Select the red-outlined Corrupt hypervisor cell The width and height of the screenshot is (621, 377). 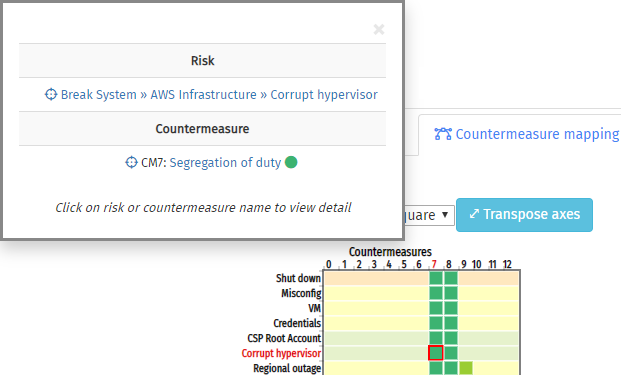(436, 353)
